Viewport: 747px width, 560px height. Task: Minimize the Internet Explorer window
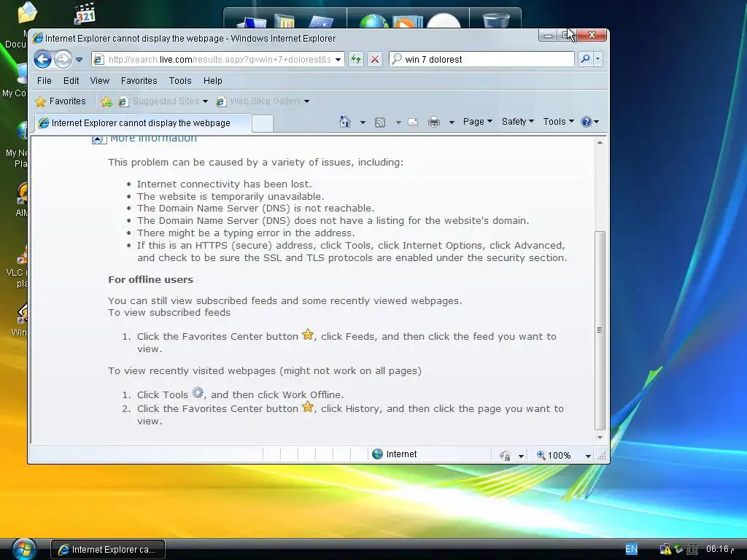click(x=549, y=35)
